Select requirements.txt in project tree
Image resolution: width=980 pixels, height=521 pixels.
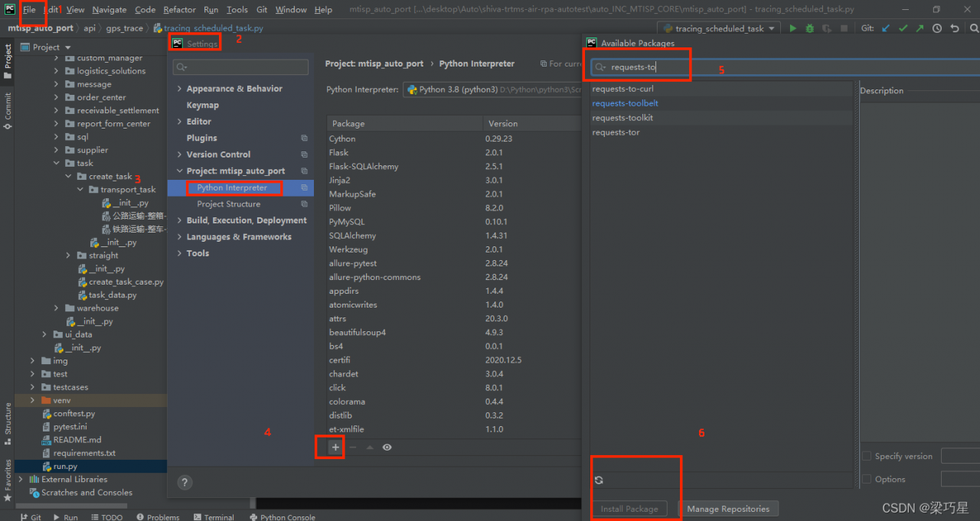tap(84, 453)
